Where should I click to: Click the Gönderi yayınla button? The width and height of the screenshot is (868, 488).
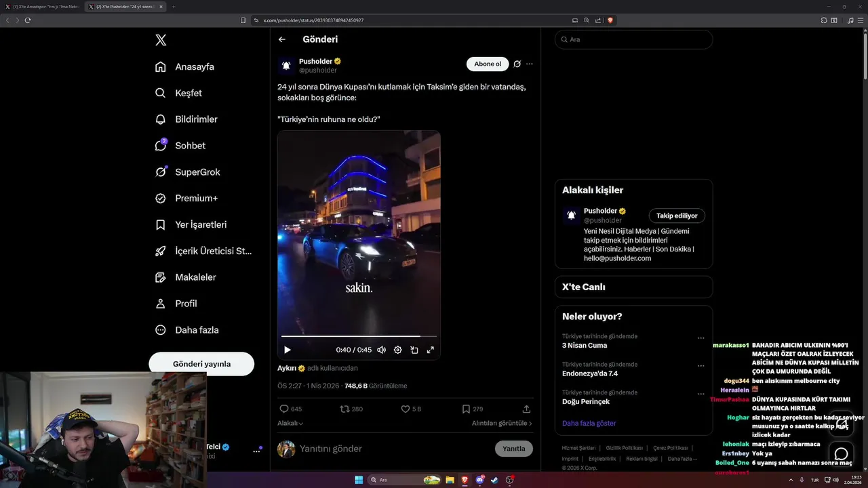pos(201,364)
